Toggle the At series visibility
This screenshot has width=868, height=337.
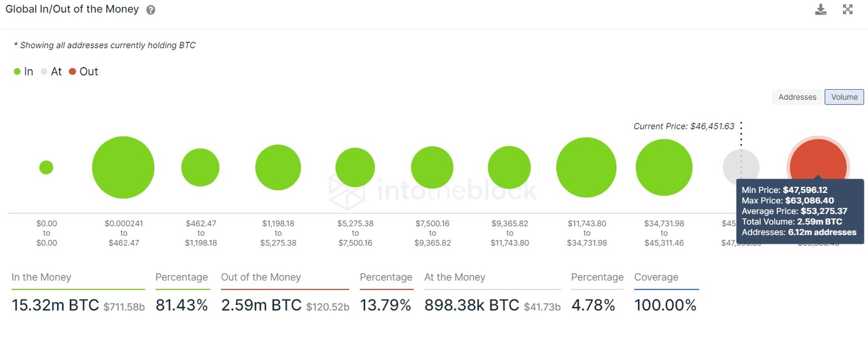point(51,71)
